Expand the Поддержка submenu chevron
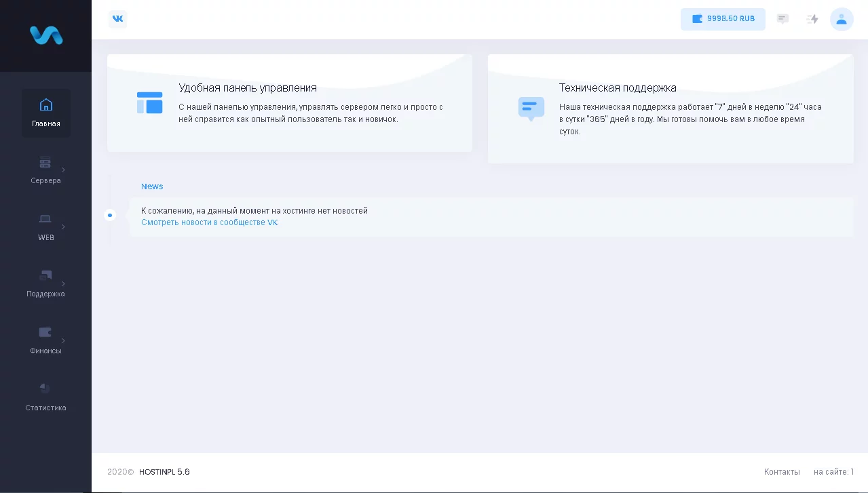 64,283
